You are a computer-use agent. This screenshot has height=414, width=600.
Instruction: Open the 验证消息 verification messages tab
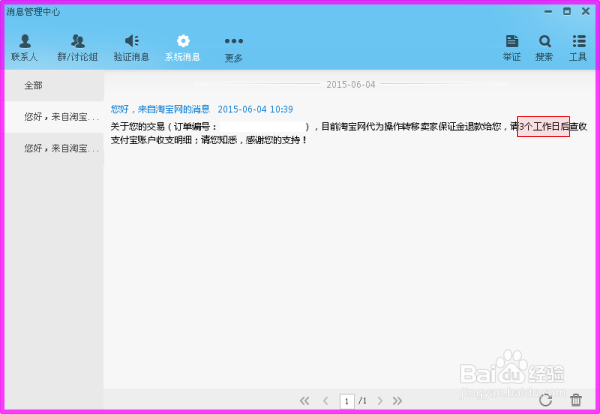131,48
